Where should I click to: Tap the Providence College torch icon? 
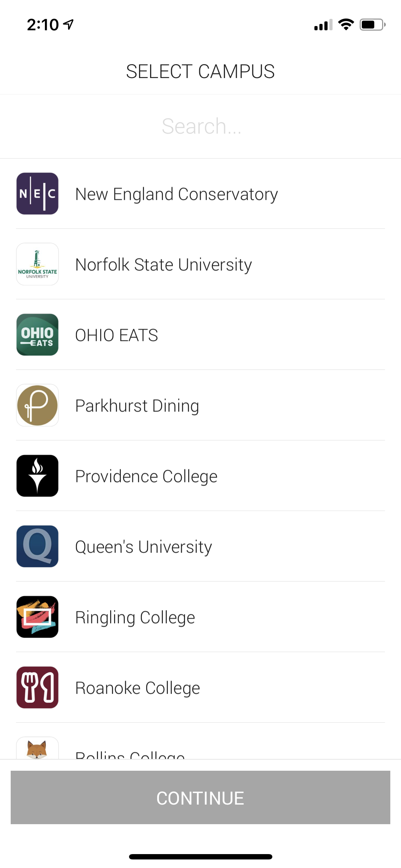click(37, 476)
